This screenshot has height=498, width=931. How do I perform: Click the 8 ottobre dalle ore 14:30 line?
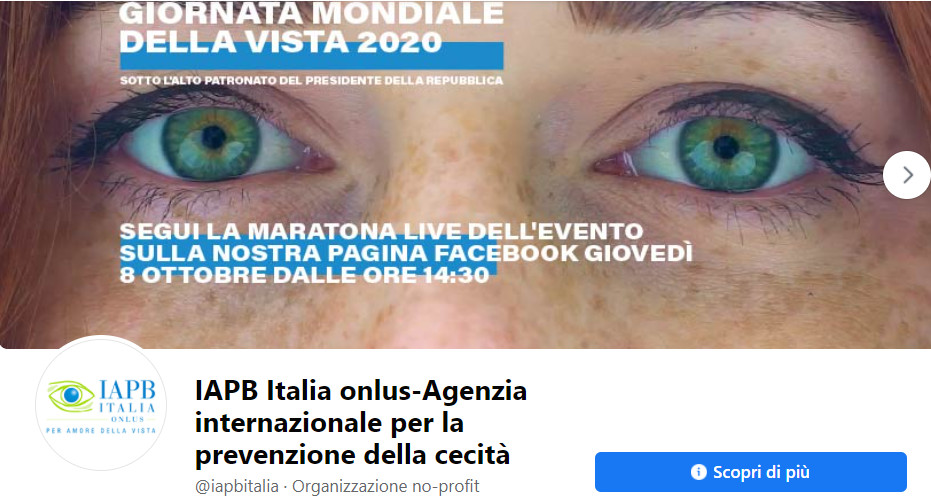tap(305, 275)
